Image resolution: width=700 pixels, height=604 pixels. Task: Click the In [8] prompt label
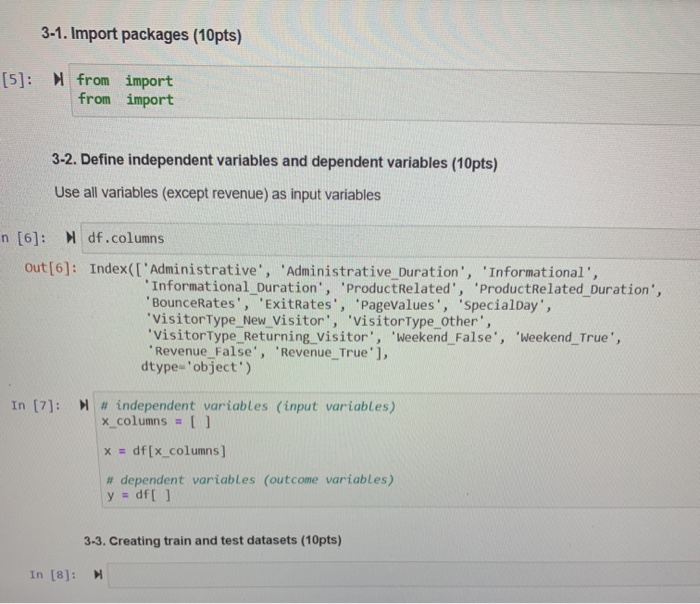53,574
